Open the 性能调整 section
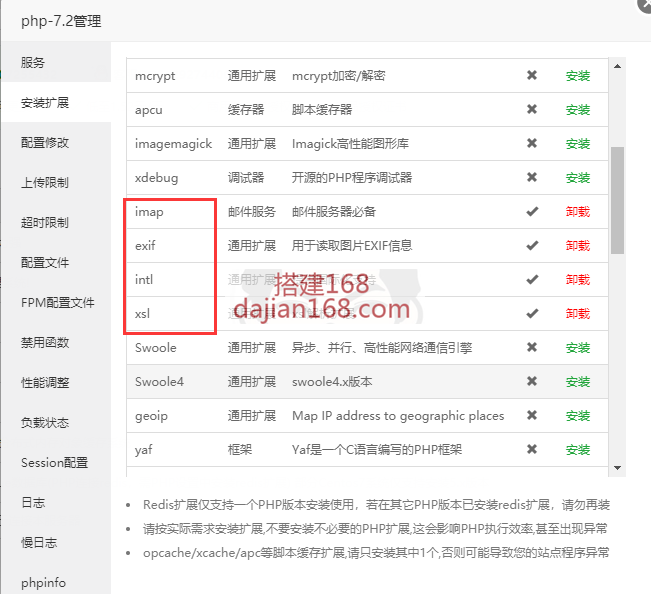The width and height of the screenshot is (651, 594). 45,383
